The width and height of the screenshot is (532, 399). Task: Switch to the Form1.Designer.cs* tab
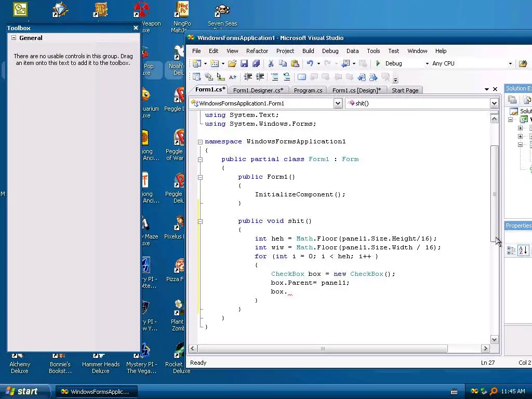pos(258,90)
